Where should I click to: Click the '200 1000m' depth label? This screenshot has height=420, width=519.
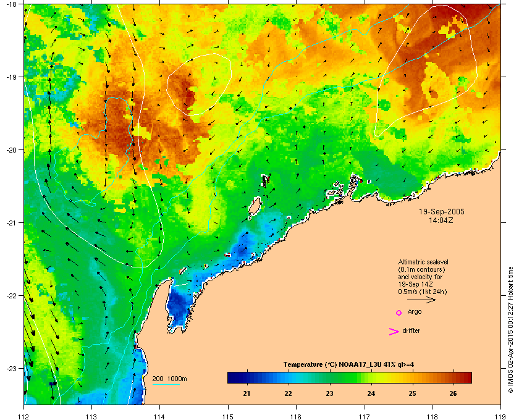[169, 379]
